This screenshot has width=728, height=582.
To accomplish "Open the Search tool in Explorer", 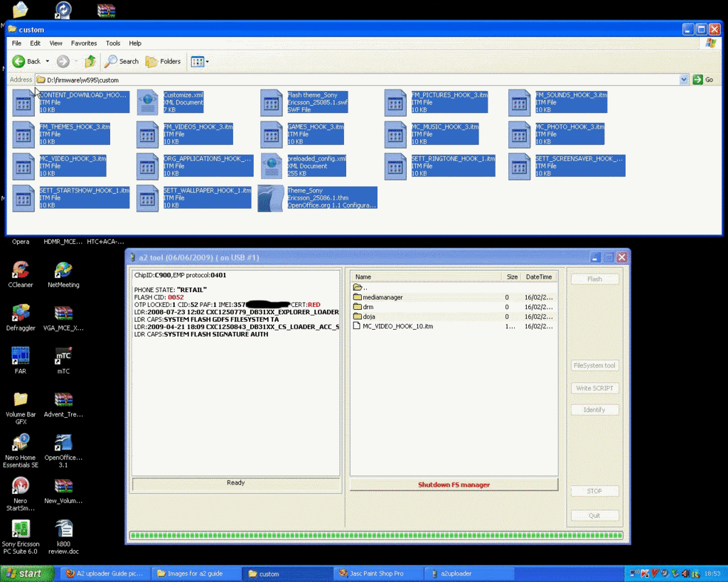I will click(121, 62).
